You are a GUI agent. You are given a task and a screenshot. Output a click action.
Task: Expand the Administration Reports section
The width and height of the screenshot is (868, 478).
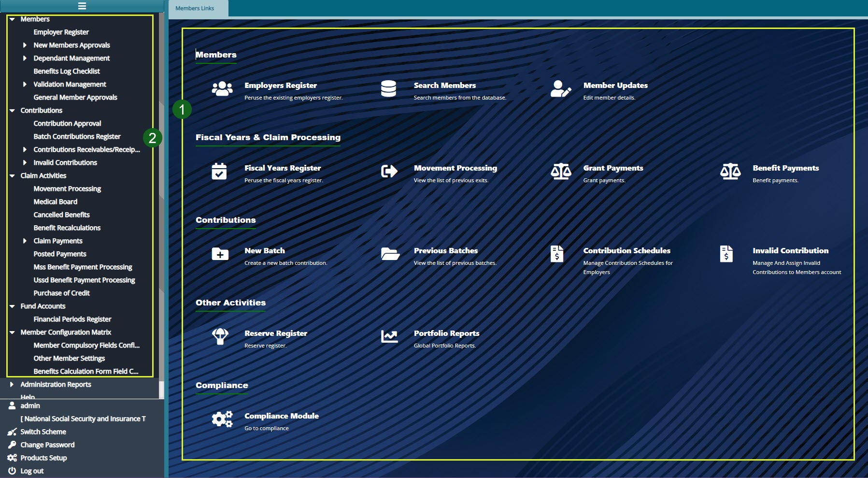[12, 384]
